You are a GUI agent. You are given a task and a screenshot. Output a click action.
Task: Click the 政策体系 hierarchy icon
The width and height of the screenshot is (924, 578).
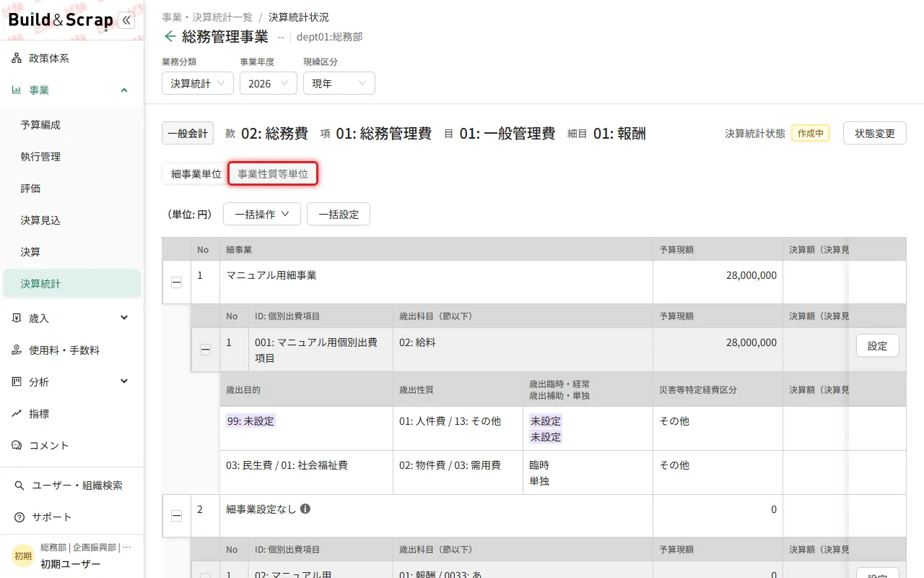[x=17, y=59]
